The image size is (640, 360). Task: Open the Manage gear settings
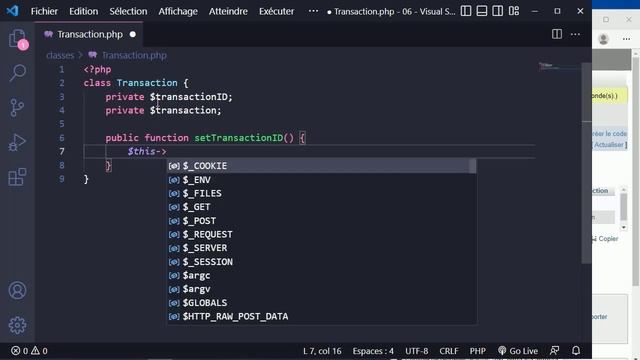(x=17, y=325)
